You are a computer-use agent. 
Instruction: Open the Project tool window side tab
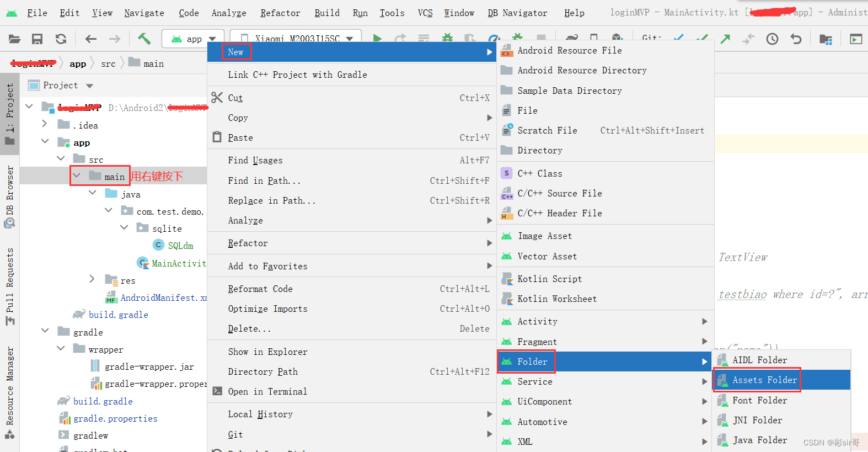click(9, 114)
